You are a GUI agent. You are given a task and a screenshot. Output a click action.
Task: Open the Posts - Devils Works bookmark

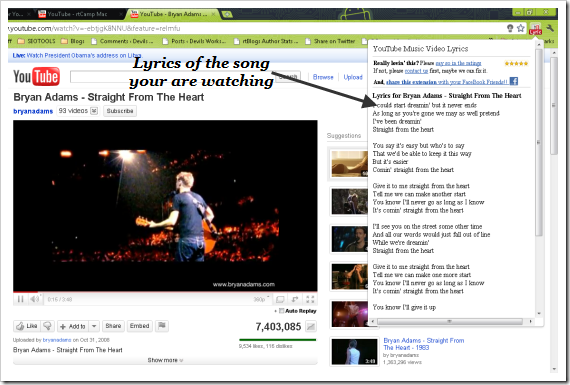click(x=194, y=41)
